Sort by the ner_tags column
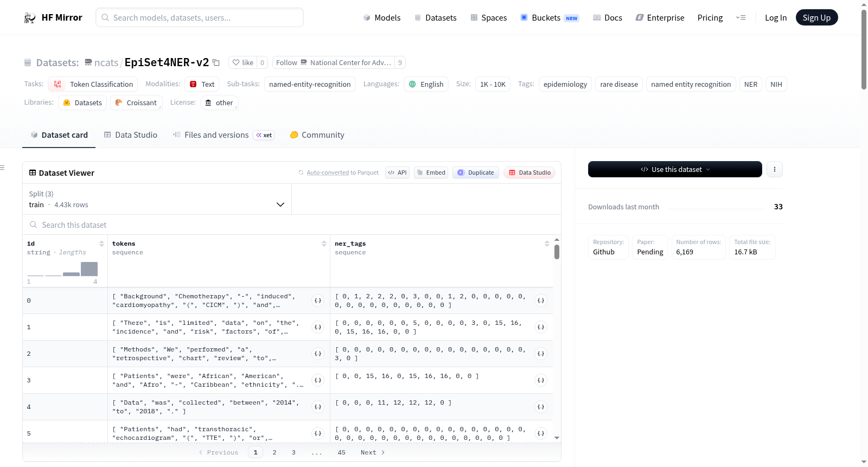The width and height of the screenshot is (868, 467). 547,244
